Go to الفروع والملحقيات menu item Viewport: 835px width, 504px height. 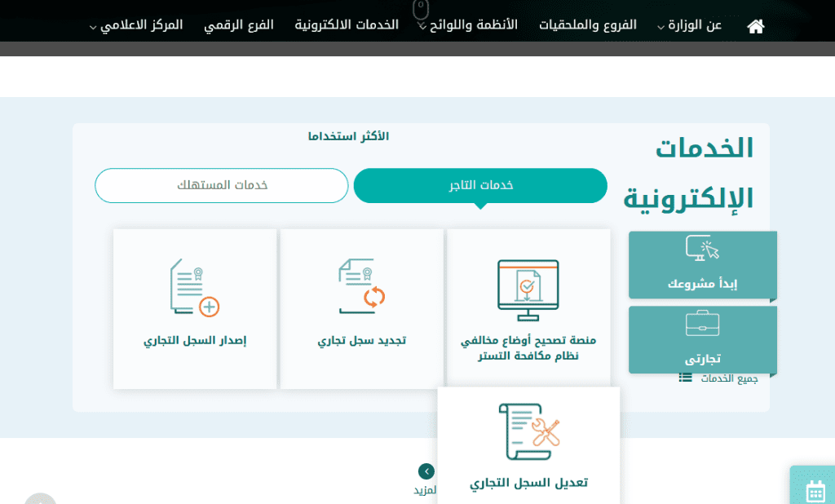tap(587, 25)
